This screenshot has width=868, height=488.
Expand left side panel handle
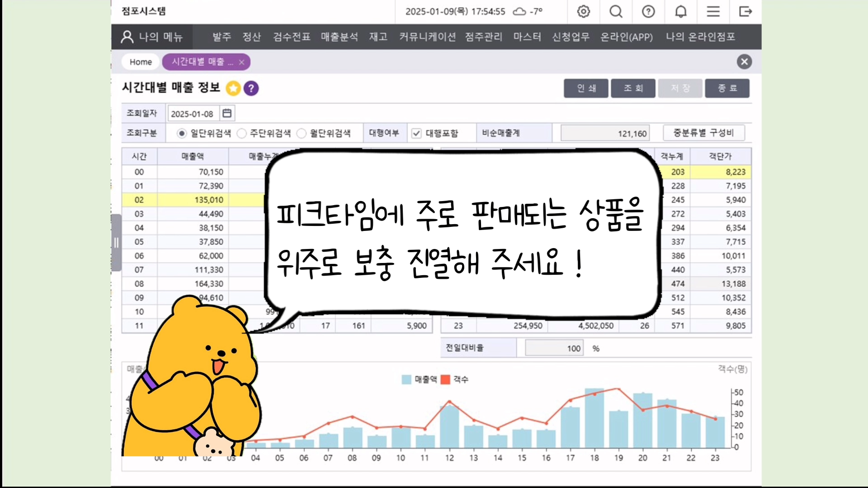116,243
